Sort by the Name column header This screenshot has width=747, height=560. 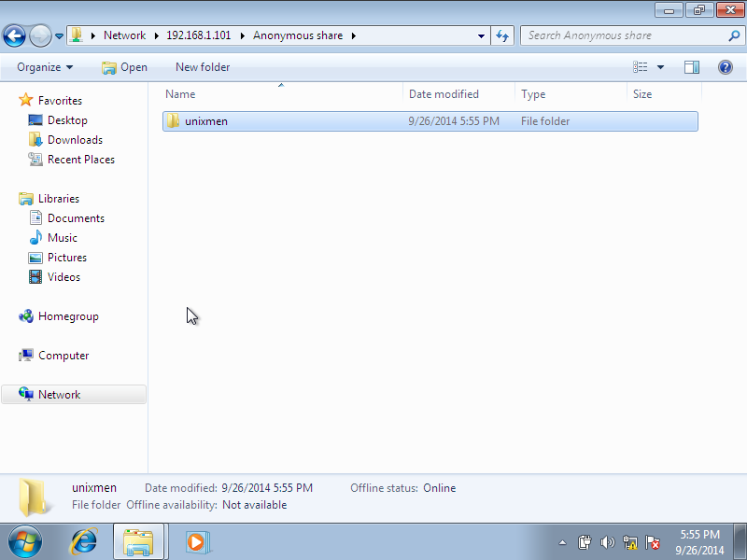[281, 94]
